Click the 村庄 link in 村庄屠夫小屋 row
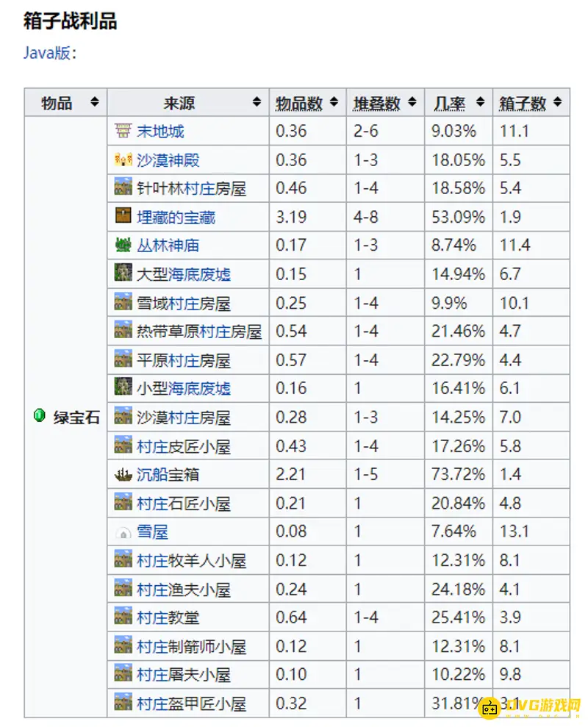The height and width of the screenshot is (727, 588). point(153,675)
